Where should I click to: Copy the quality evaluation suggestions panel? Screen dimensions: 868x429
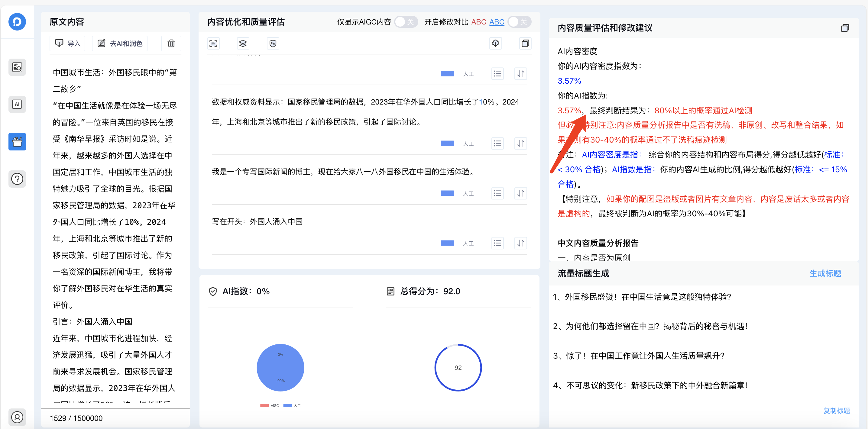pos(845,28)
